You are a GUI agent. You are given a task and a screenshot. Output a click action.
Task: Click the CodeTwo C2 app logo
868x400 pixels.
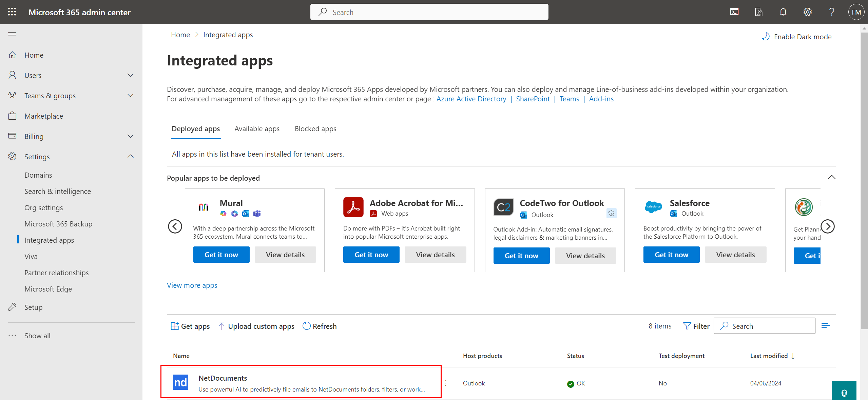pos(503,207)
